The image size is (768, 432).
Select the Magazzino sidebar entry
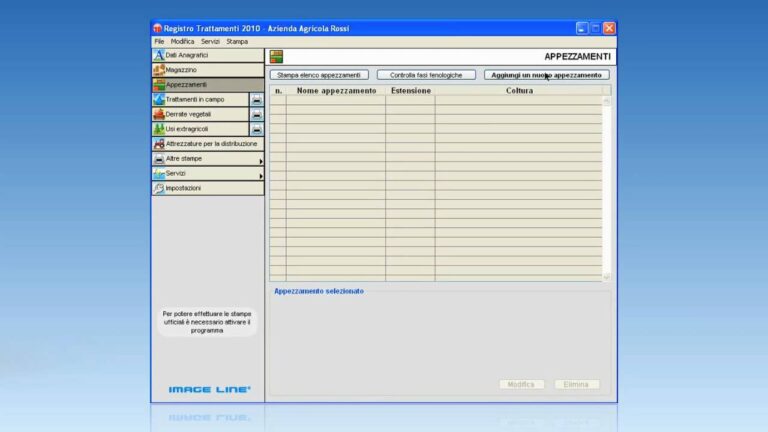(x=208, y=70)
